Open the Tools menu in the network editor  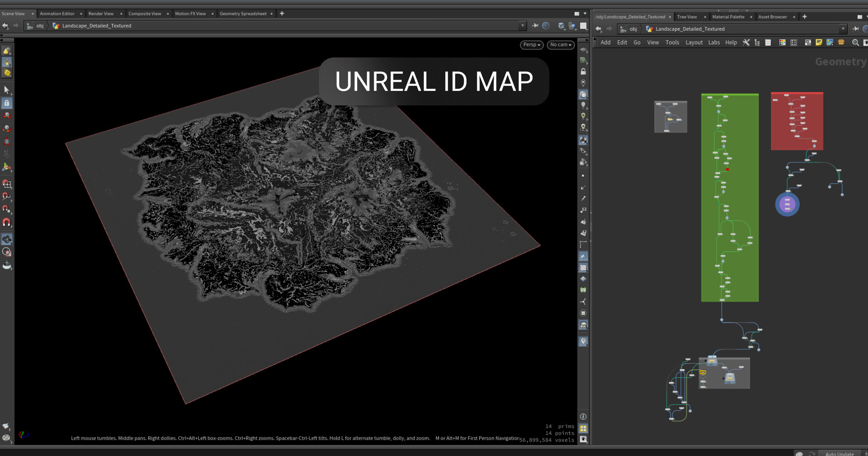[672, 42]
